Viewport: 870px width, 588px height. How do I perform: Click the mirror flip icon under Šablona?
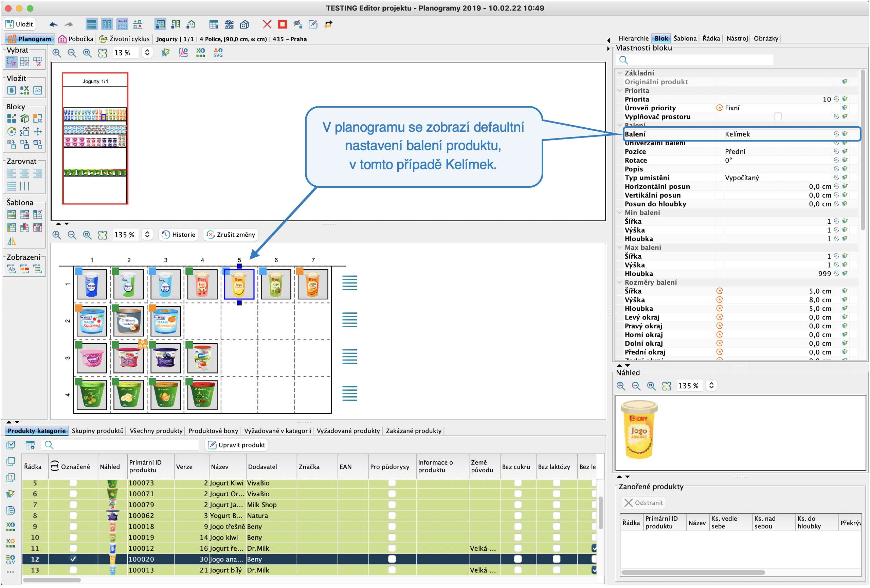[x=11, y=241]
